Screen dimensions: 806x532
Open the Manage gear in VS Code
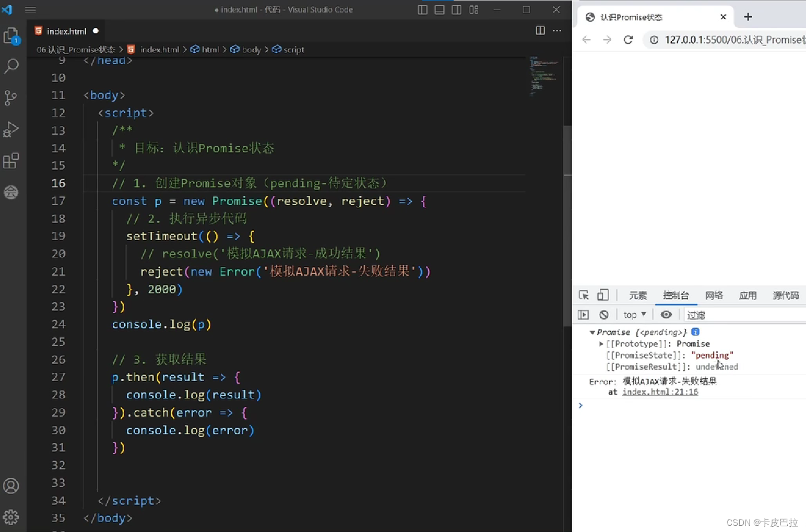click(x=11, y=517)
